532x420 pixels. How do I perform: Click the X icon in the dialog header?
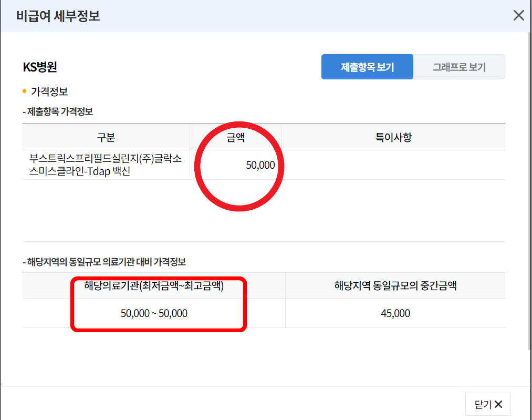(518, 15)
